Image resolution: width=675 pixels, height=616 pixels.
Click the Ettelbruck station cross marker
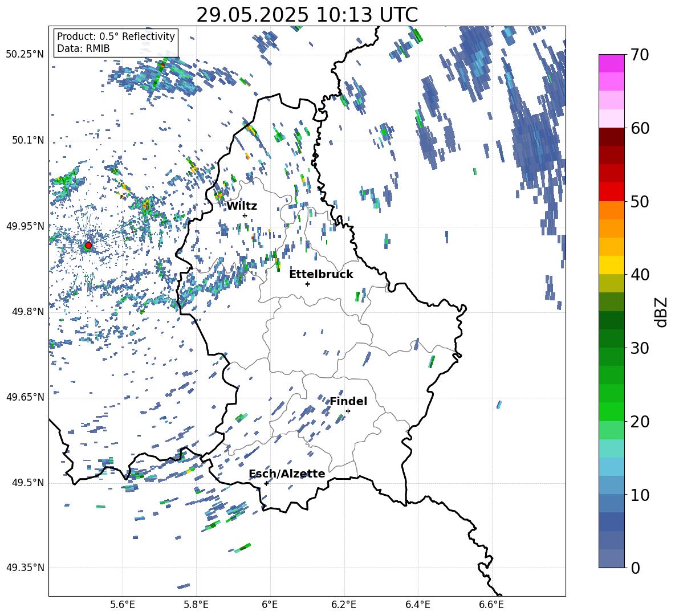[307, 284]
